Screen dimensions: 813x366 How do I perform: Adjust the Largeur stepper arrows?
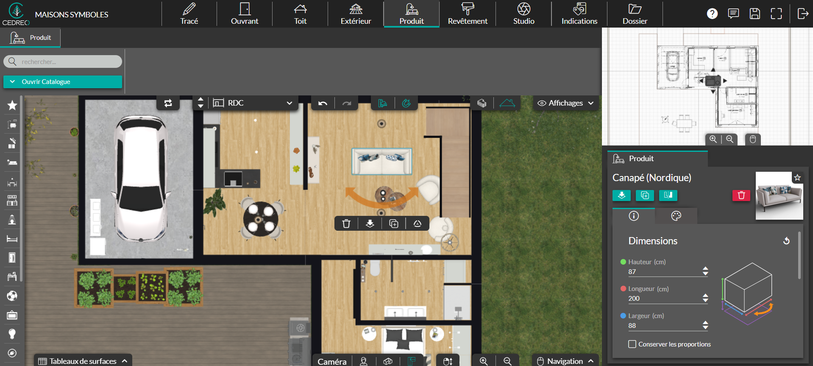coord(705,326)
